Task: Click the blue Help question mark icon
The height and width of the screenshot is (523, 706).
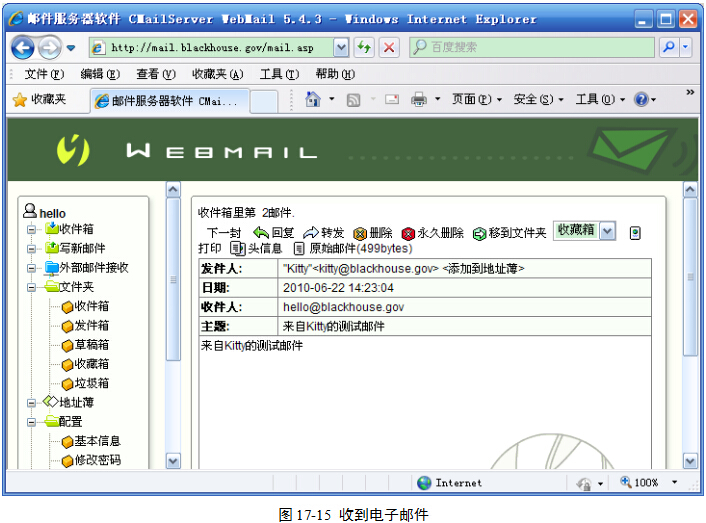Action: pos(641,99)
